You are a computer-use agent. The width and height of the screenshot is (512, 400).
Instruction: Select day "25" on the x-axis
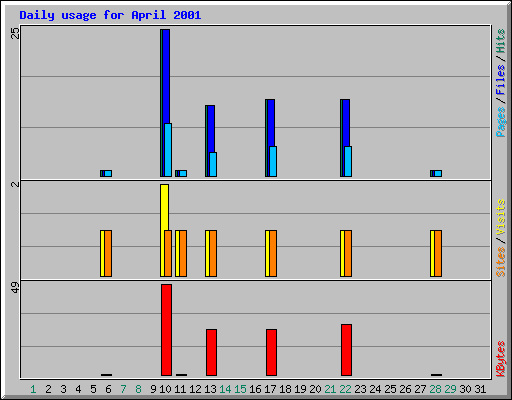[390, 389]
